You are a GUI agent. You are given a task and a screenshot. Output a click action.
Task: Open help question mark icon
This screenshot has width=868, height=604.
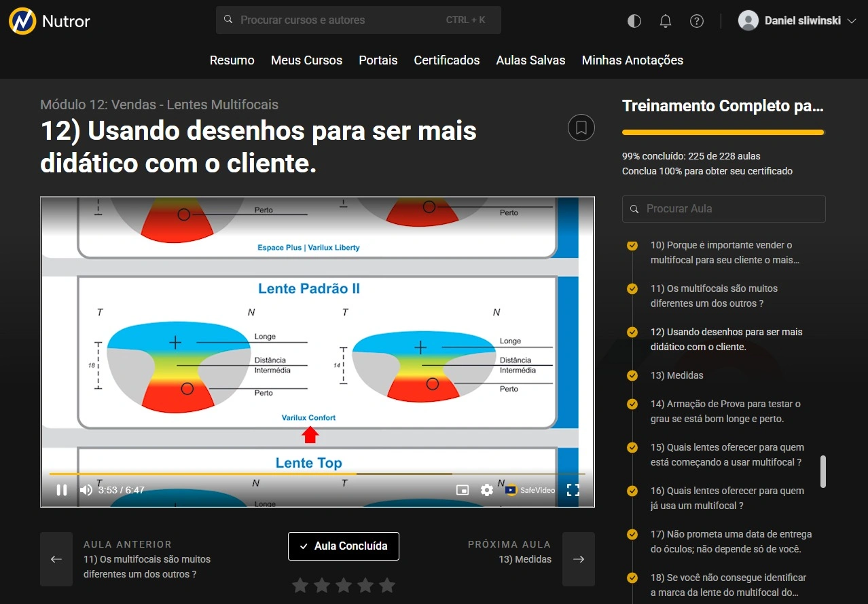click(696, 21)
